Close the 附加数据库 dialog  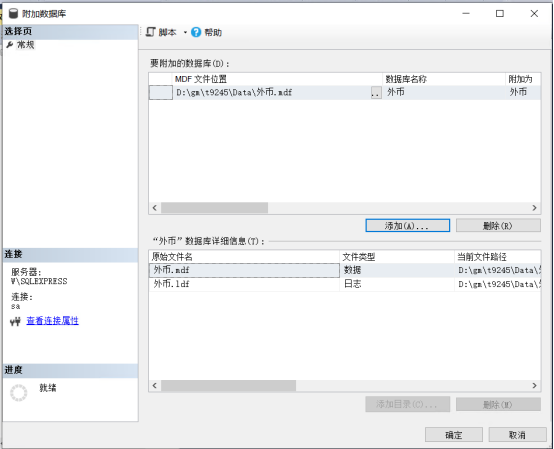pos(534,13)
